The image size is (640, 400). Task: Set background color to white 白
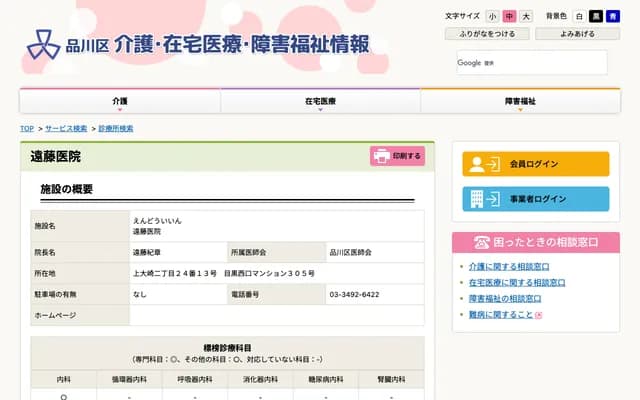click(x=579, y=17)
